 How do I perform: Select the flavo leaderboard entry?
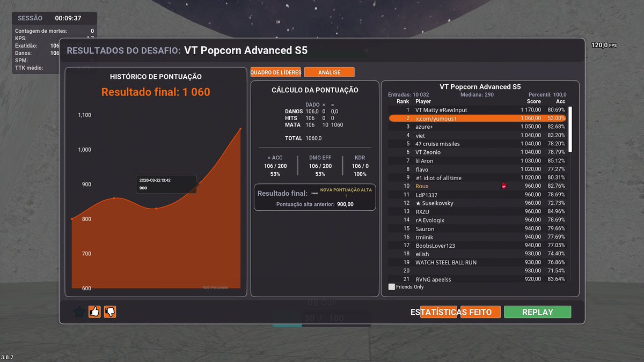point(477,169)
